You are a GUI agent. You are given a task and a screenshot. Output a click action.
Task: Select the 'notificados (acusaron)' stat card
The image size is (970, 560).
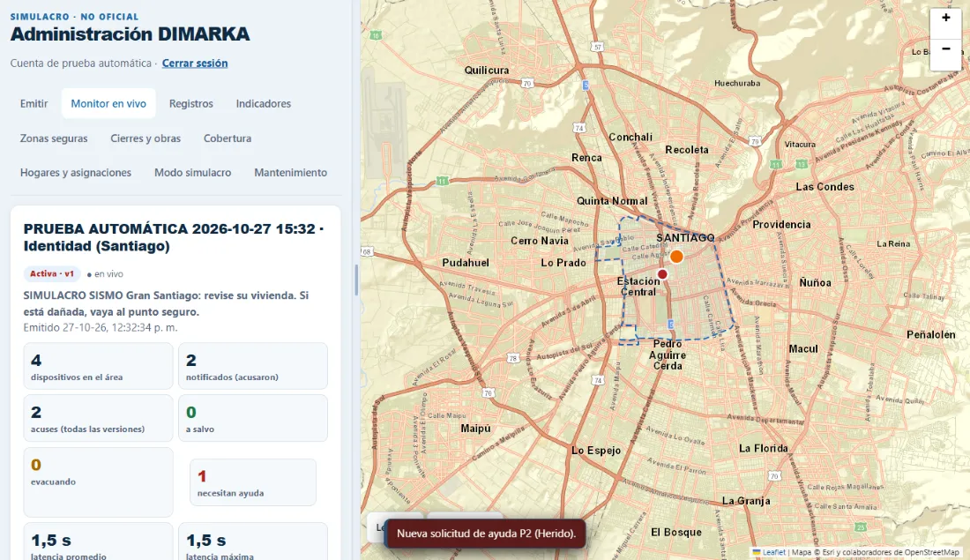(253, 366)
